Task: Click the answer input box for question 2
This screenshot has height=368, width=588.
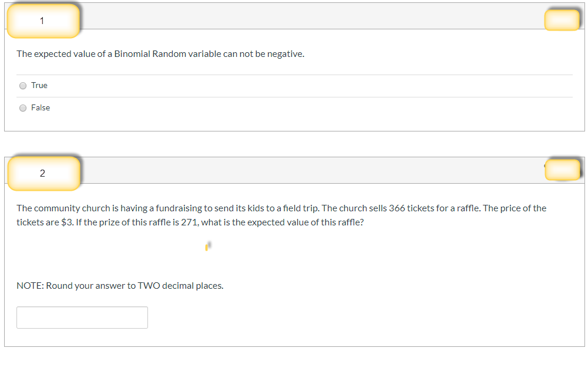Action: tap(82, 317)
